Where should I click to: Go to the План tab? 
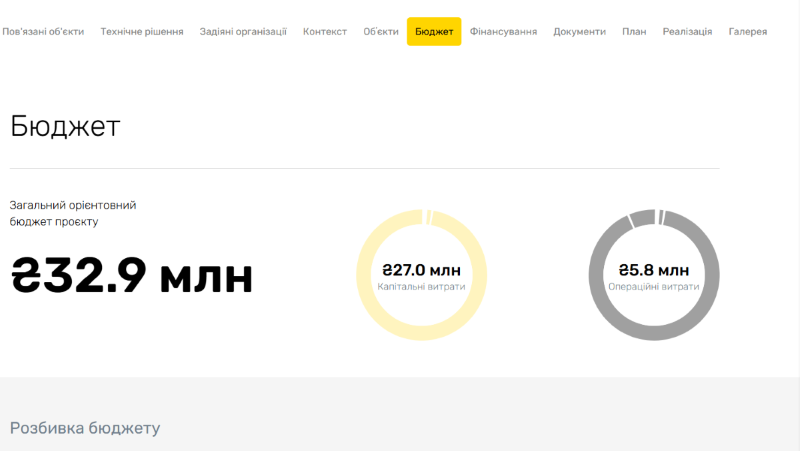(x=634, y=32)
